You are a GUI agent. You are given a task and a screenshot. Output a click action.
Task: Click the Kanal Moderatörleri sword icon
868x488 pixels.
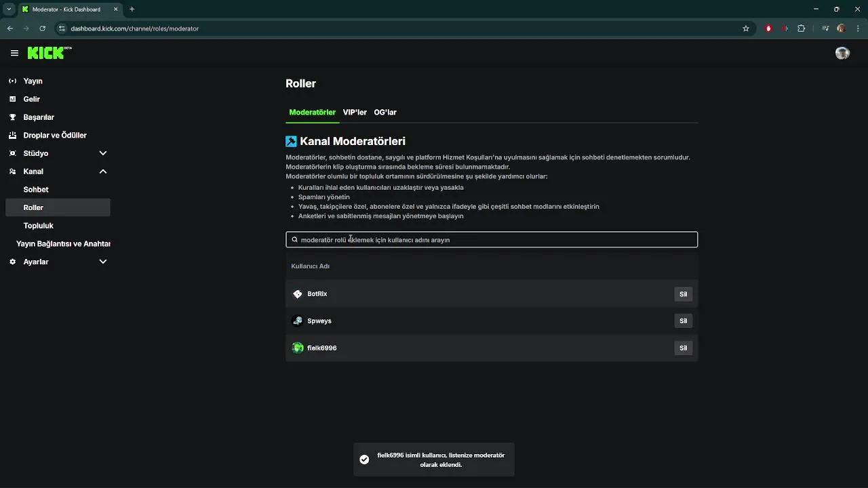(x=291, y=141)
